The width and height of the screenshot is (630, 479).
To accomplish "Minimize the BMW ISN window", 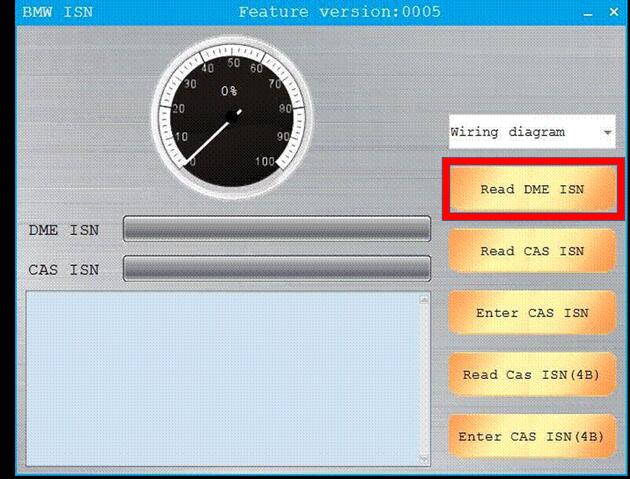I will click(x=588, y=13).
